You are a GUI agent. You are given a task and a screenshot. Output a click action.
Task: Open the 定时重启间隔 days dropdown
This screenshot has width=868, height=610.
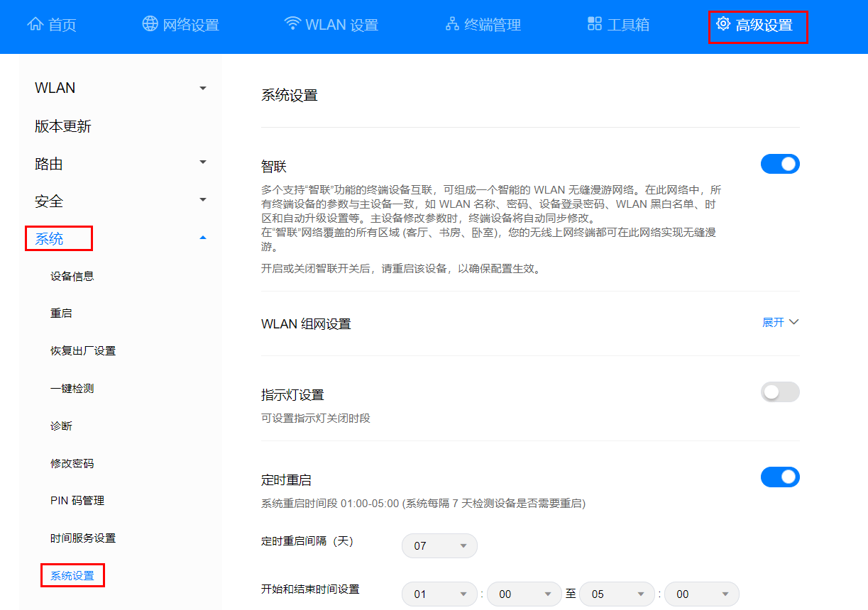click(x=439, y=546)
